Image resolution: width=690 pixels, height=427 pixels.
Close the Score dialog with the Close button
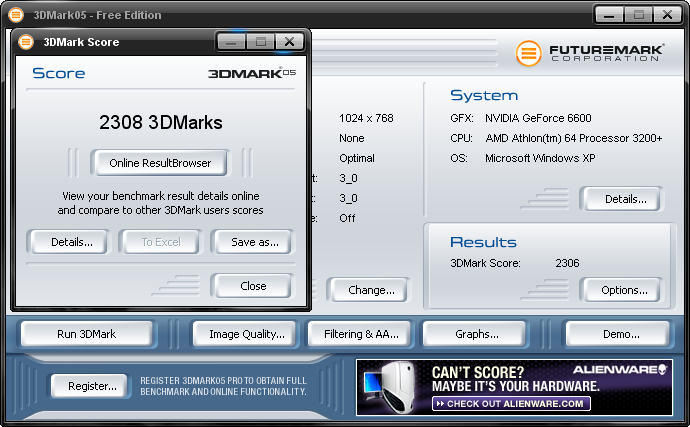tap(253, 286)
